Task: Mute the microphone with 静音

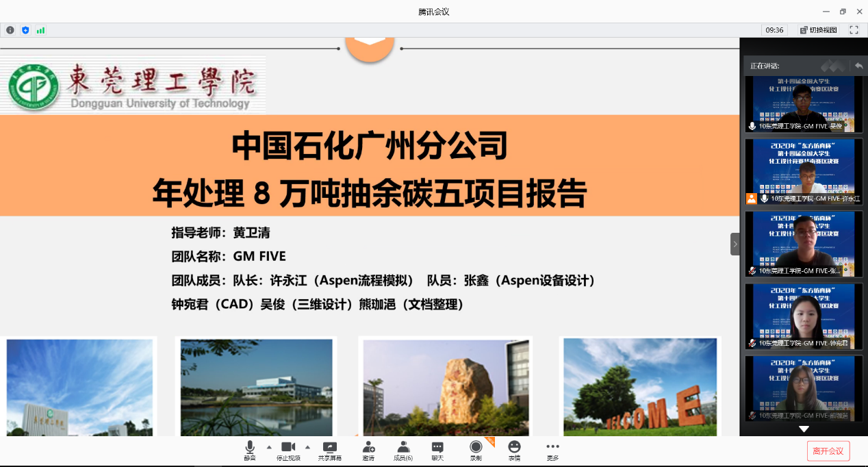Action: click(x=250, y=450)
